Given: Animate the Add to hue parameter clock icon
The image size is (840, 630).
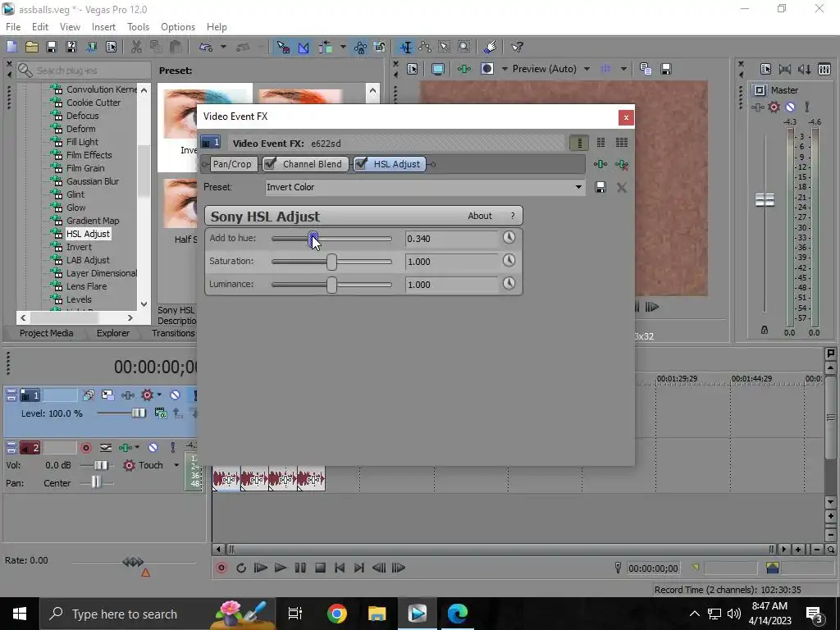Looking at the screenshot, I should [x=509, y=237].
